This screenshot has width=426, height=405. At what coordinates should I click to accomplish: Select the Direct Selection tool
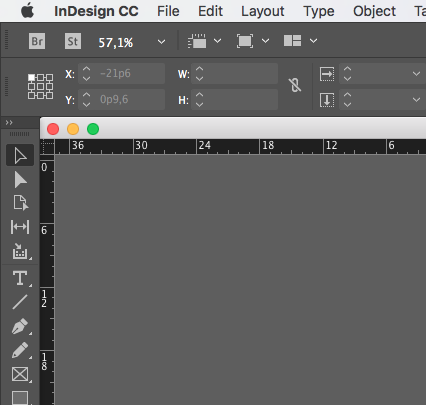point(20,180)
